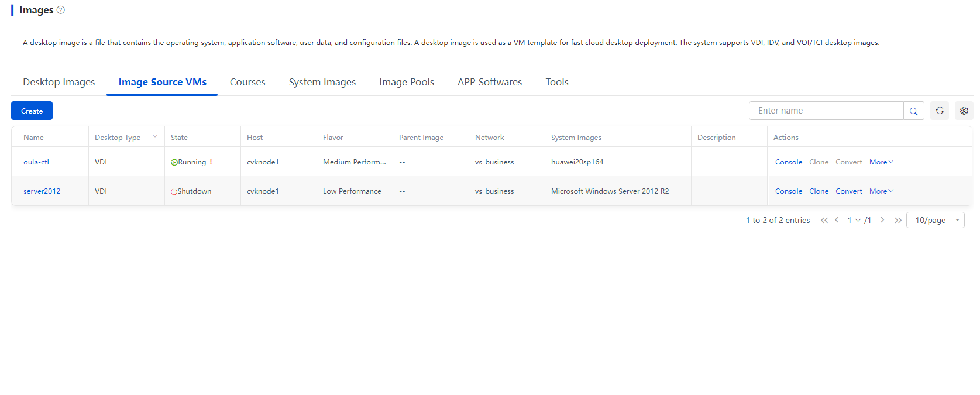
Task: Click vs_business network cell for oula-ctl
Action: [x=494, y=162]
